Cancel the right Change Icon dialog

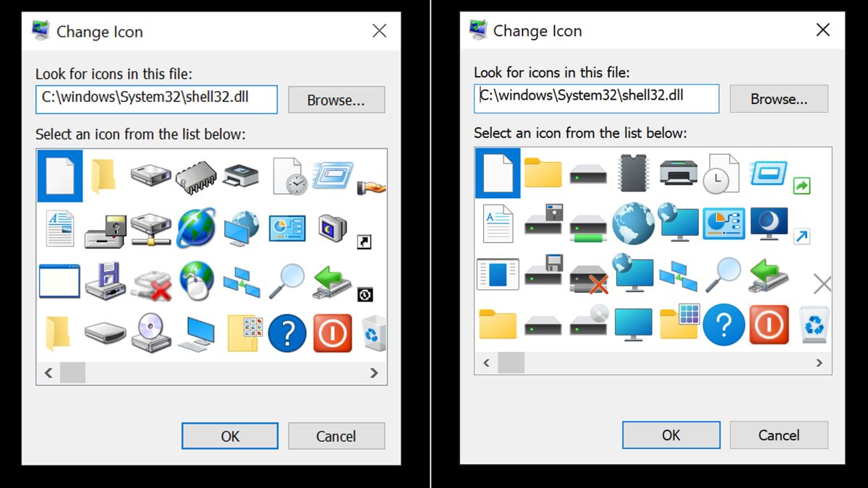(779, 435)
